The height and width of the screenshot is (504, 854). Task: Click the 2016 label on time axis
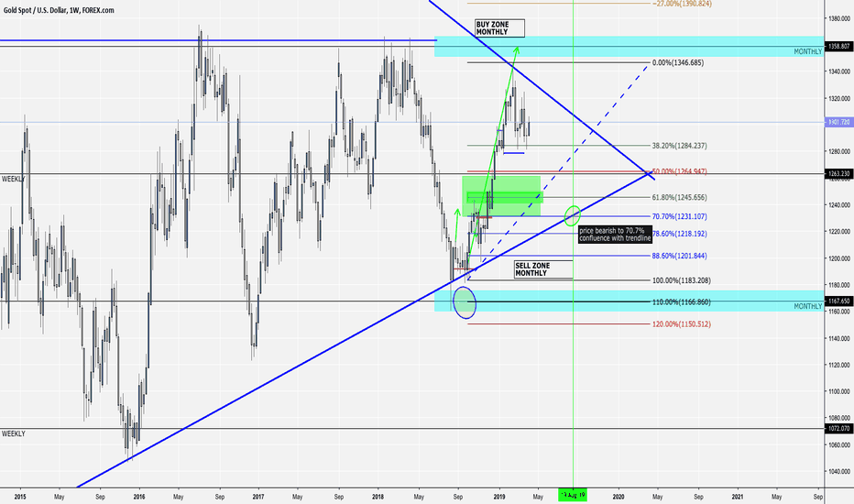tap(139, 497)
